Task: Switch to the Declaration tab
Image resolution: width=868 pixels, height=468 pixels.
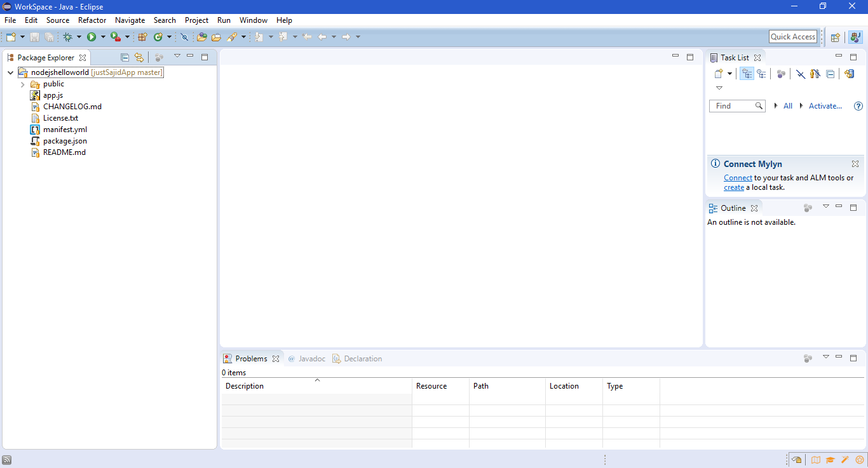Action: click(x=357, y=359)
